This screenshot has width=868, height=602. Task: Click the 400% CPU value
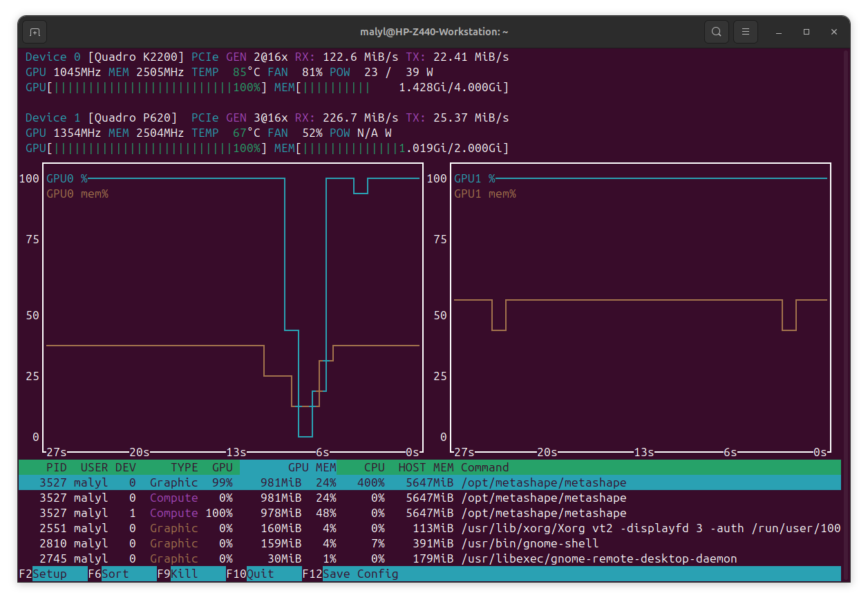pos(371,482)
